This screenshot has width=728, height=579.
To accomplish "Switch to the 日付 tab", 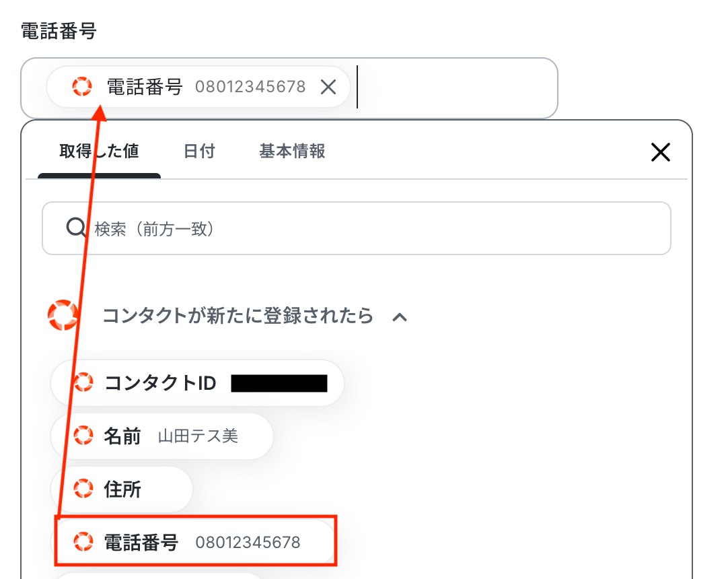I will pyautogui.click(x=199, y=151).
